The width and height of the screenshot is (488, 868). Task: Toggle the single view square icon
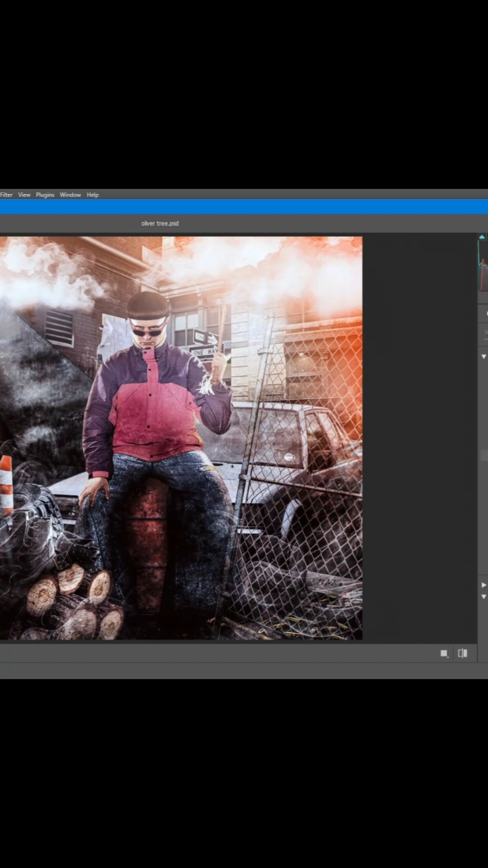pyautogui.click(x=444, y=653)
